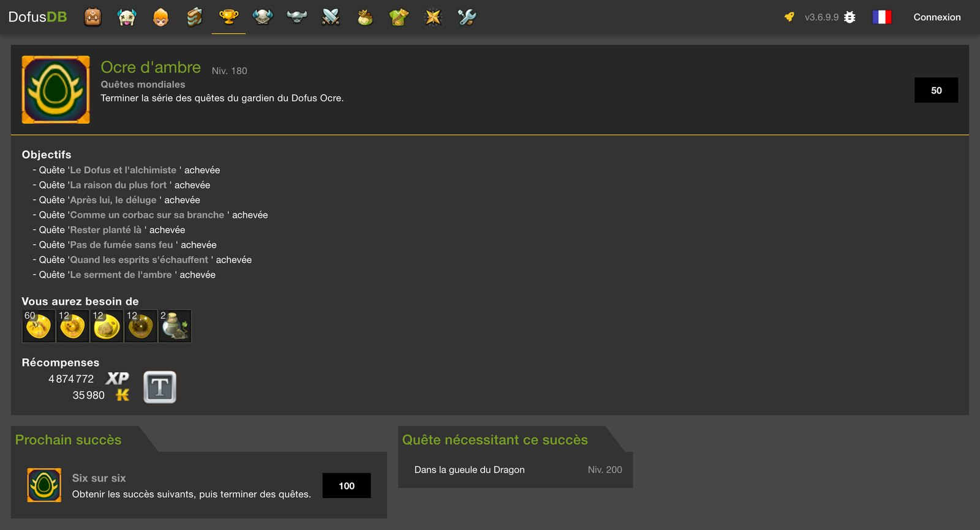Open quest 'La raison du plus fort'

[118, 185]
